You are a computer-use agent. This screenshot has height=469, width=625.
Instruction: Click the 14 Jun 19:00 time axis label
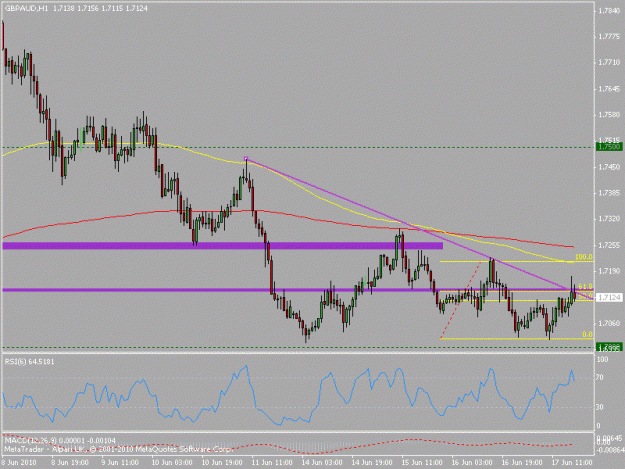[372, 463]
